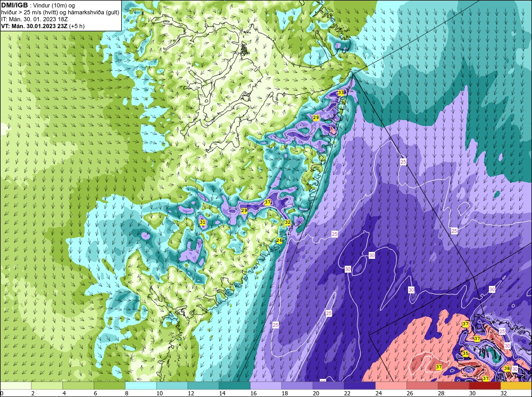Click the 4–6 m/s green legend swatch
This screenshot has width=532, height=397.
78,386
